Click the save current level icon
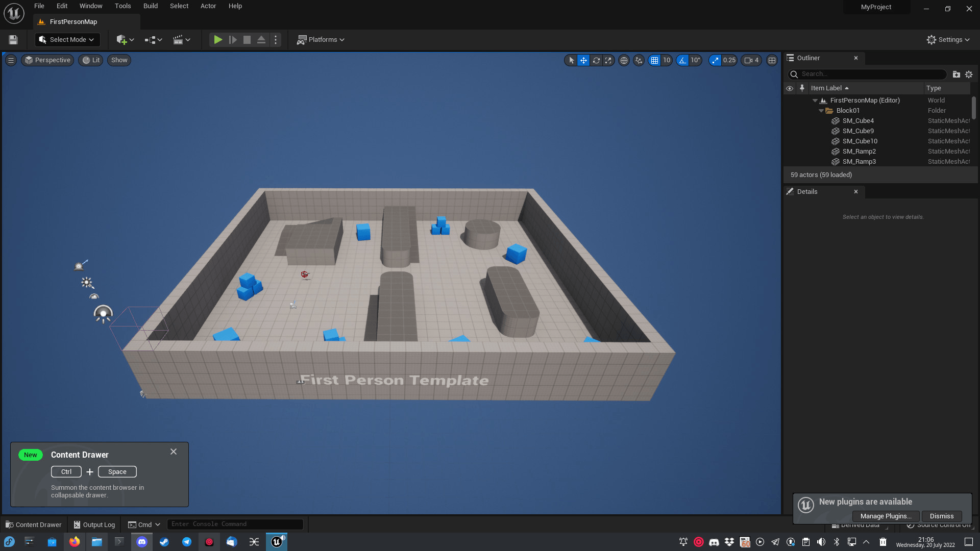 pyautogui.click(x=13, y=40)
